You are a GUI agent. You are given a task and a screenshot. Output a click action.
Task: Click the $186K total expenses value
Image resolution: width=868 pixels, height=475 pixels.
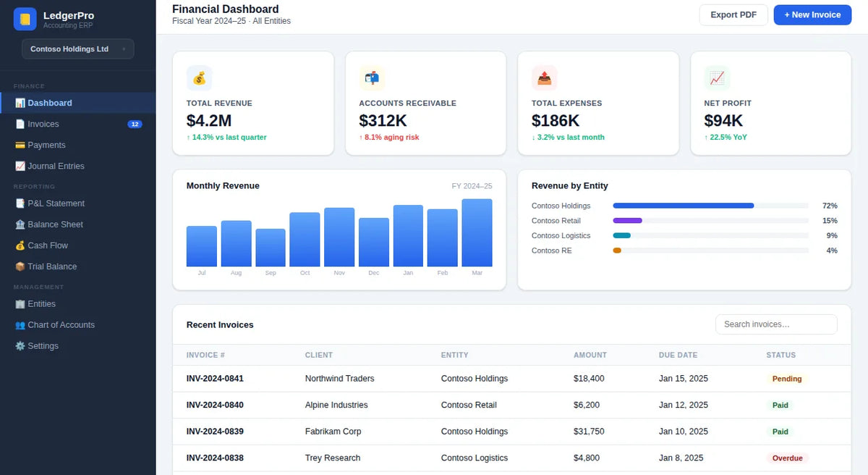(x=556, y=121)
